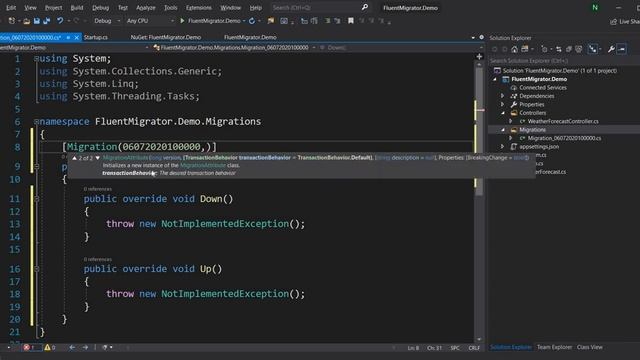Click the Migration attribute text on line 8

tap(91, 147)
